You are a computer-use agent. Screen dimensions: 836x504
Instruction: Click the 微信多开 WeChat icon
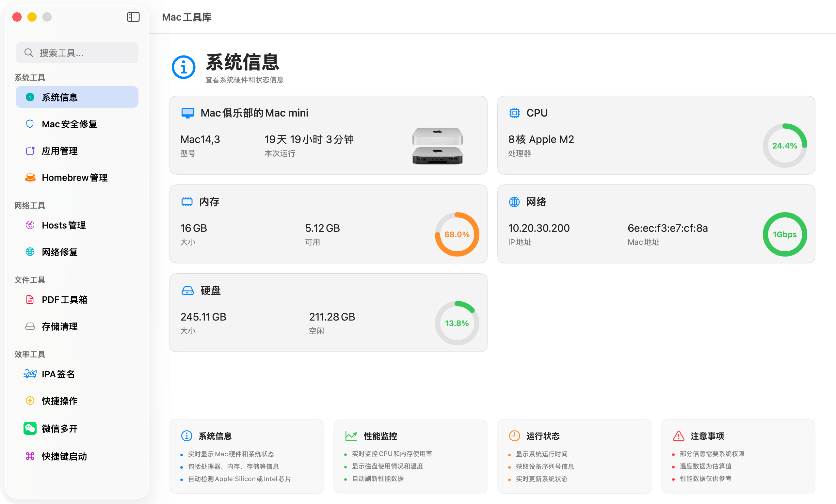(30, 428)
